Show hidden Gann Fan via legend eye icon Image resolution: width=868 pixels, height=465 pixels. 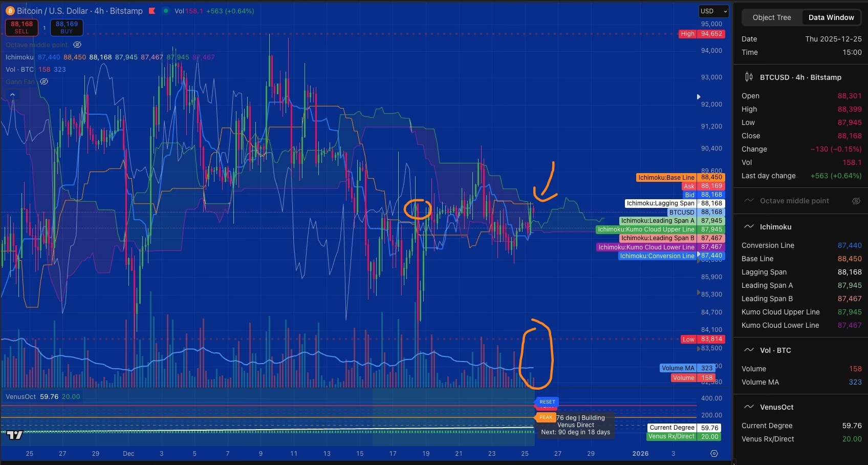tap(44, 81)
